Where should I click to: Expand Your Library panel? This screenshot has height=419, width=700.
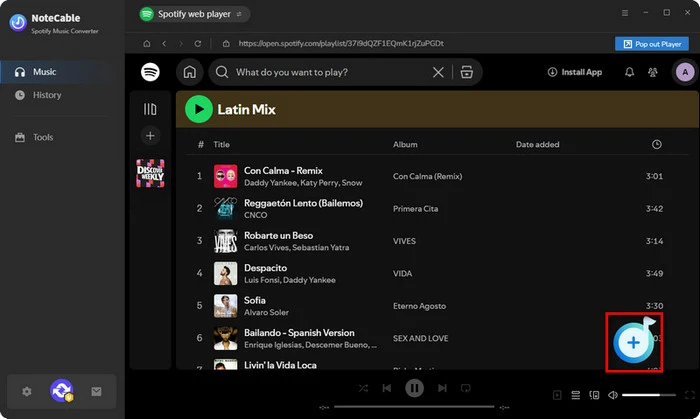click(150, 109)
